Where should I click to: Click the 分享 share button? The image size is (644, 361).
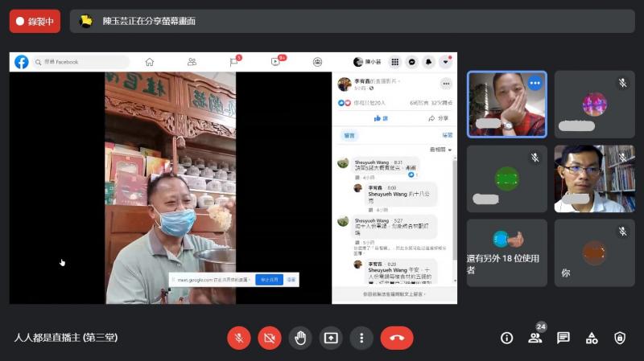pyautogui.click(x=439, y=118)
